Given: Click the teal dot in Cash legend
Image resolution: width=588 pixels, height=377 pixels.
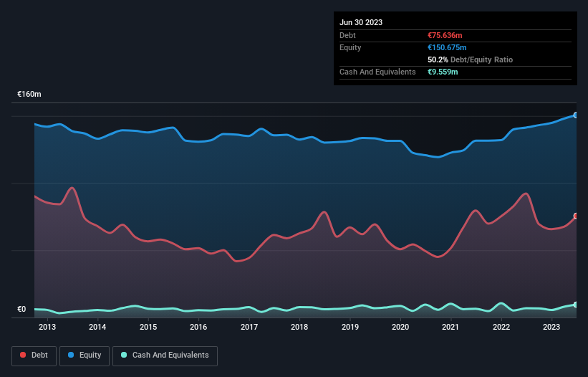Looking at the screenshot, I should click(x=124, y=355).
